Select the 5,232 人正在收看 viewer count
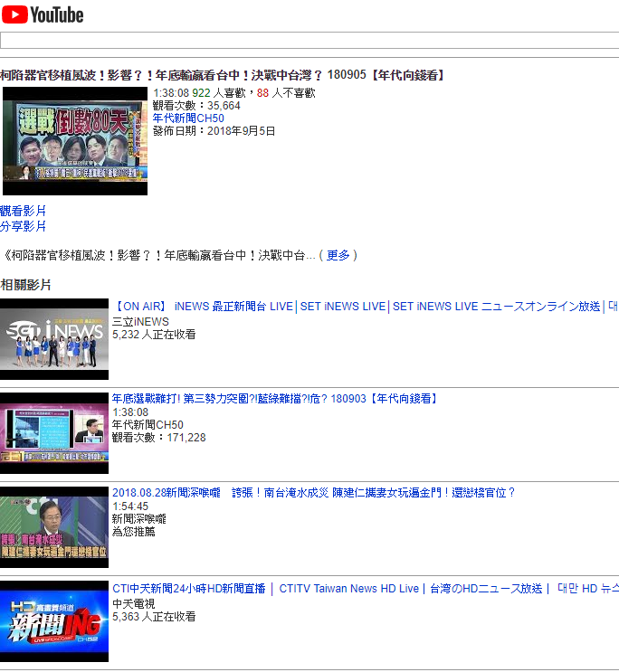 pyautogui.click(x=154, y=335)
